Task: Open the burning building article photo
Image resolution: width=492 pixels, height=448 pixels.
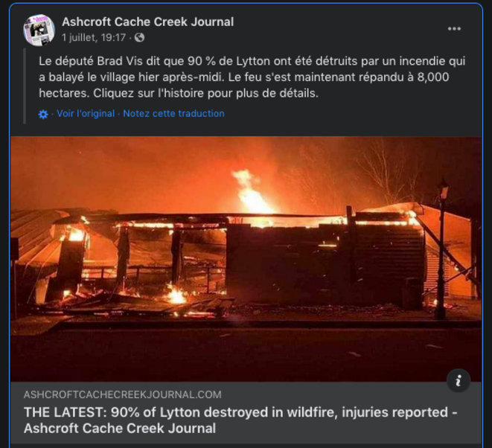Action: coord(246,259)
